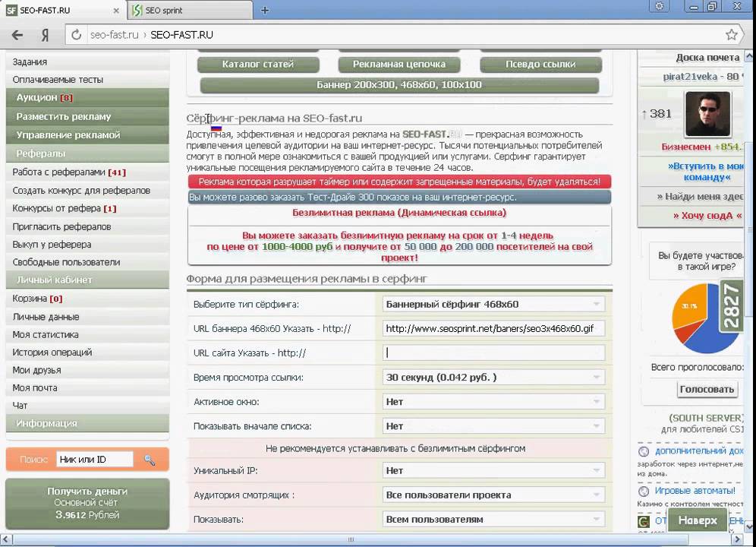Click the 'Каталог статей' button

(258, 65)
